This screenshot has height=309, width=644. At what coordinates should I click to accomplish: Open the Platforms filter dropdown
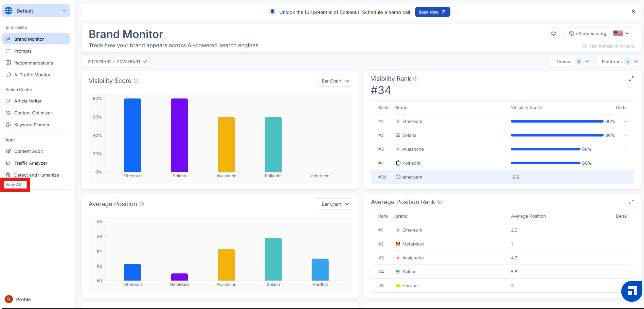[618, 61]
